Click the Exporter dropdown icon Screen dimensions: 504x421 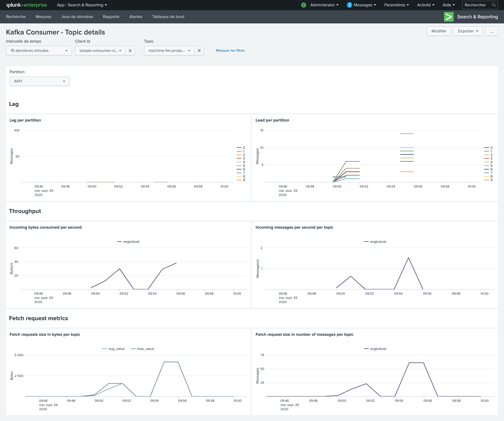(x=477, y=31)
